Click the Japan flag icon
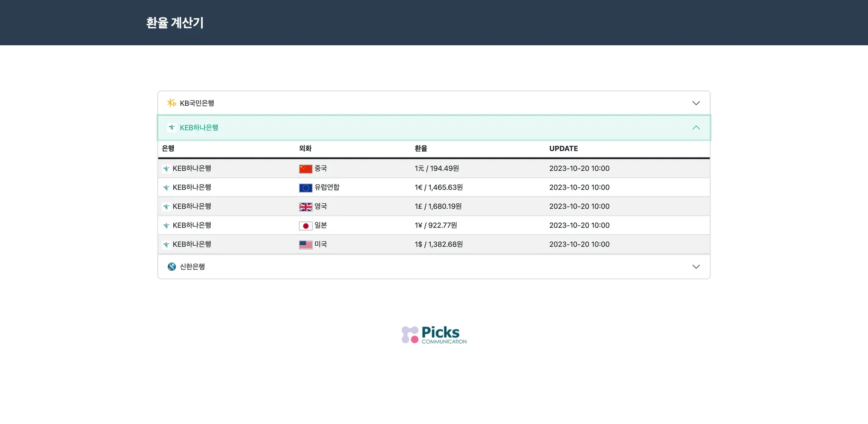The image size is (868, 424). [x=306, y=226]
